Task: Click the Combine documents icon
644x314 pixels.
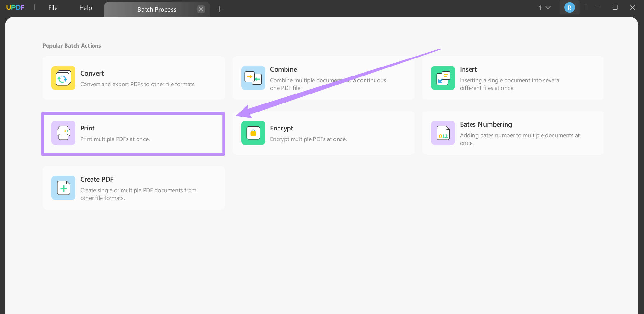Action: tap(253, 78)
